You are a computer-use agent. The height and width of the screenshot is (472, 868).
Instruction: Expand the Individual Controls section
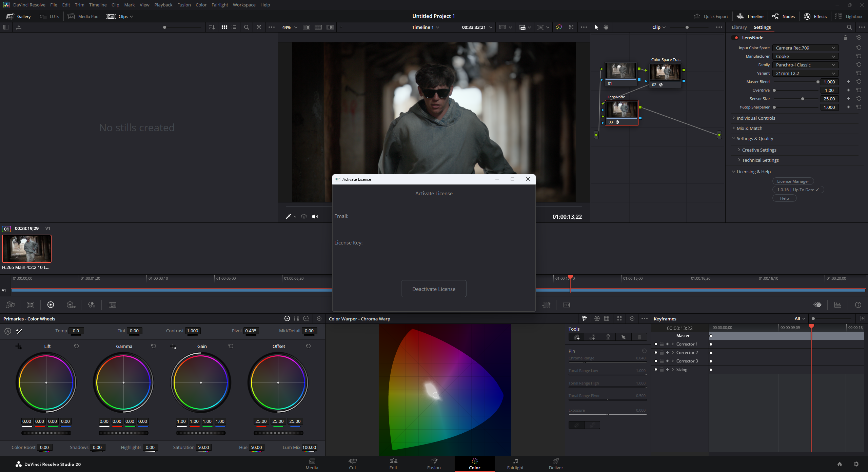click(x=756, y=118)
